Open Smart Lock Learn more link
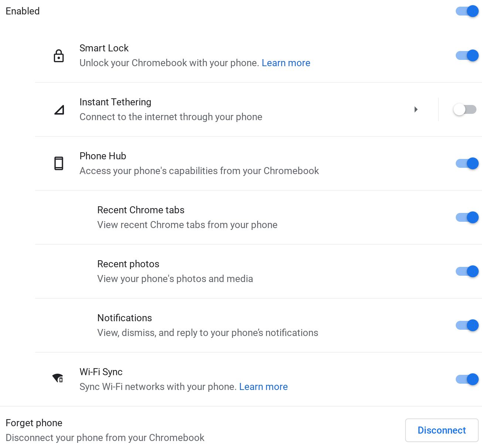 pos(286,63)
